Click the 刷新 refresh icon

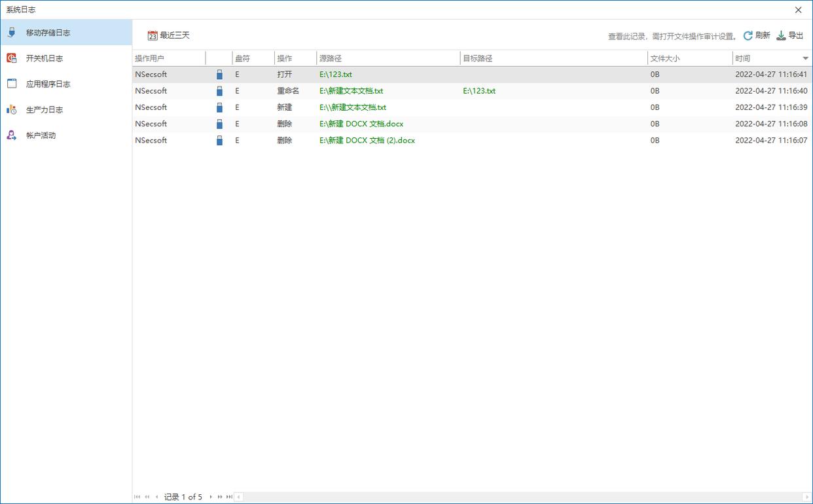(748, 36)
